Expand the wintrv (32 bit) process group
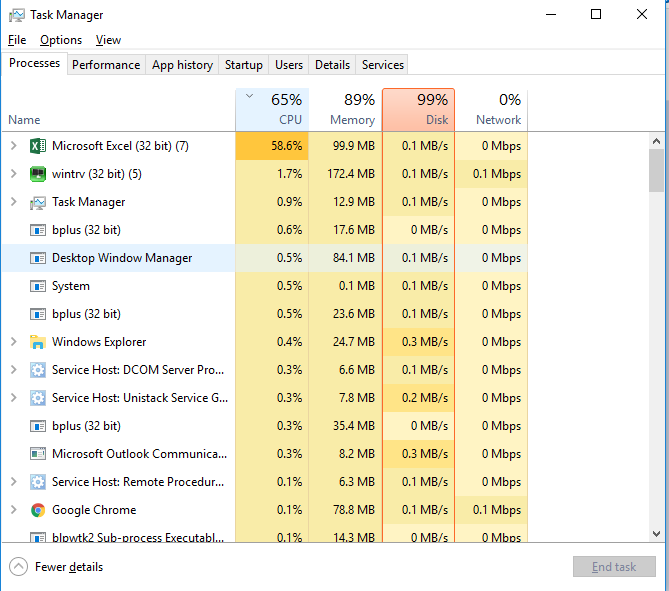This screenshot has height=591, width=669. click(x=14, y=174)
